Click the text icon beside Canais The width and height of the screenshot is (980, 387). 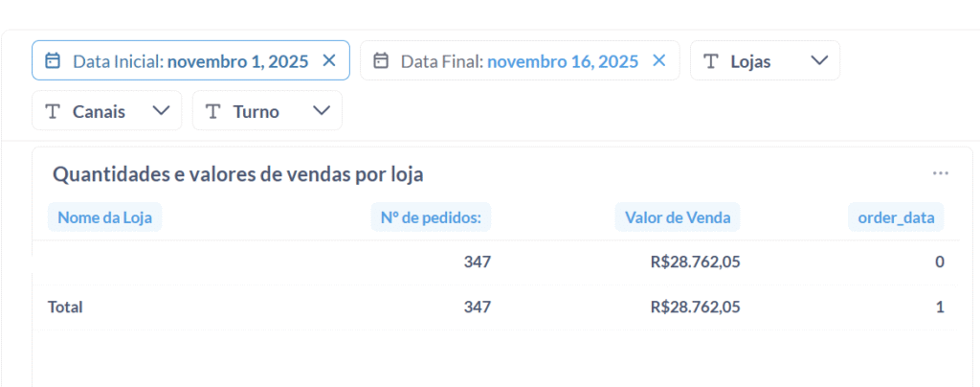point(54,111)
